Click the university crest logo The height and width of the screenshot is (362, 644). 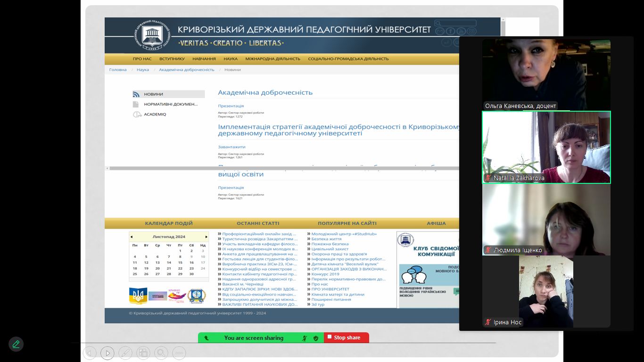[x=152, y=35]
